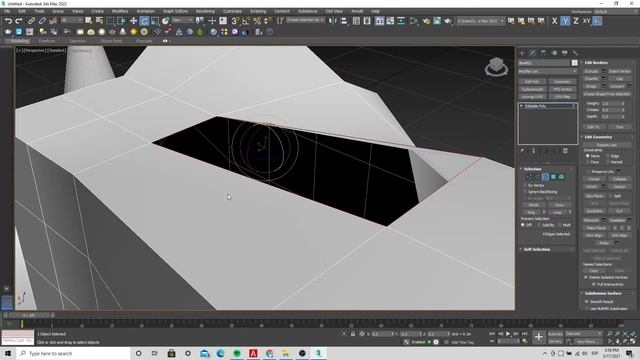The height and width of the screenshot is (360, 640).
Task: Toggle Smooth Result checkbox
Action: (587, 301)
